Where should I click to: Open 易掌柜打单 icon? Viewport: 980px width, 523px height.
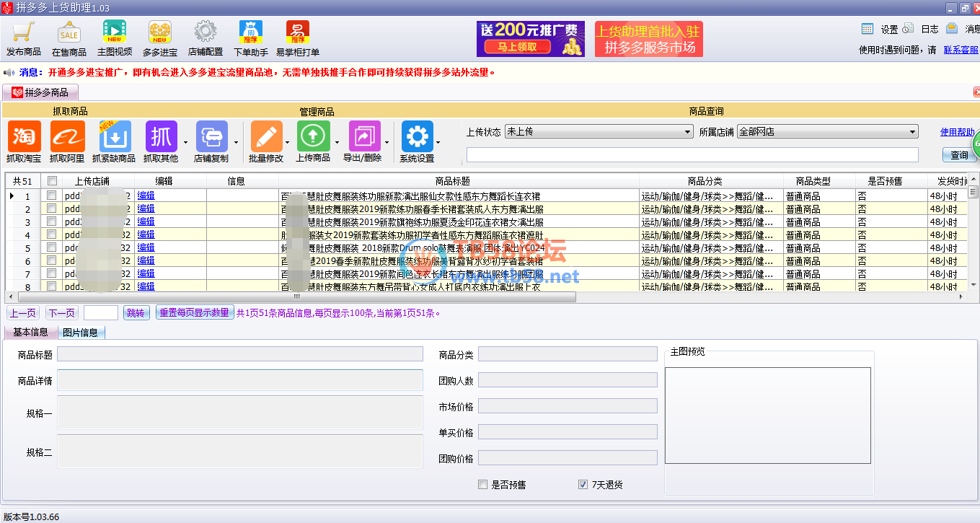pyautogui.click(x=297, y=32)
